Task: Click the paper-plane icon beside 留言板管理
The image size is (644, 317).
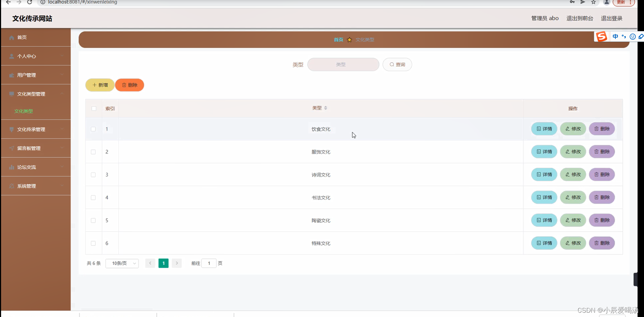Action: pyautogui.click(x=11, y=148)
